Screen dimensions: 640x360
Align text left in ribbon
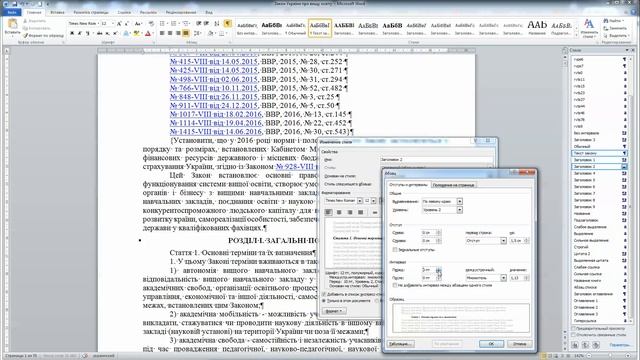click(x=162, y=33)
